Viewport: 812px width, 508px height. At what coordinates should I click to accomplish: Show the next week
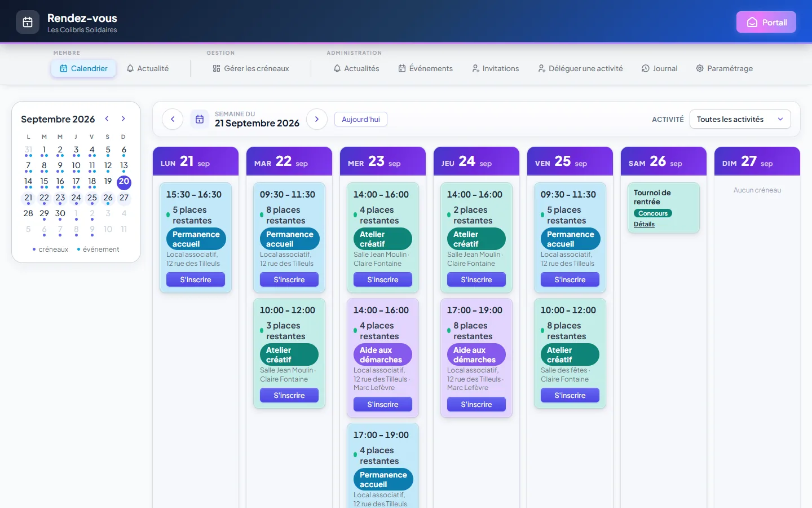click(x=317, y=119)
